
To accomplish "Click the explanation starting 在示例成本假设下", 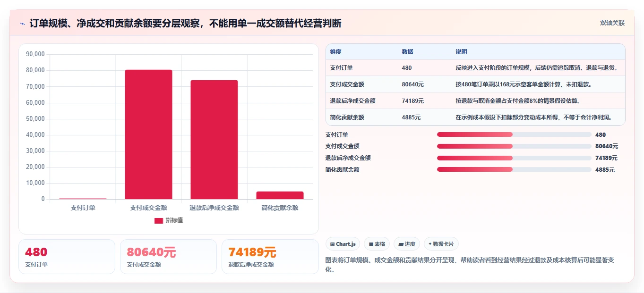I will (537, 117).
